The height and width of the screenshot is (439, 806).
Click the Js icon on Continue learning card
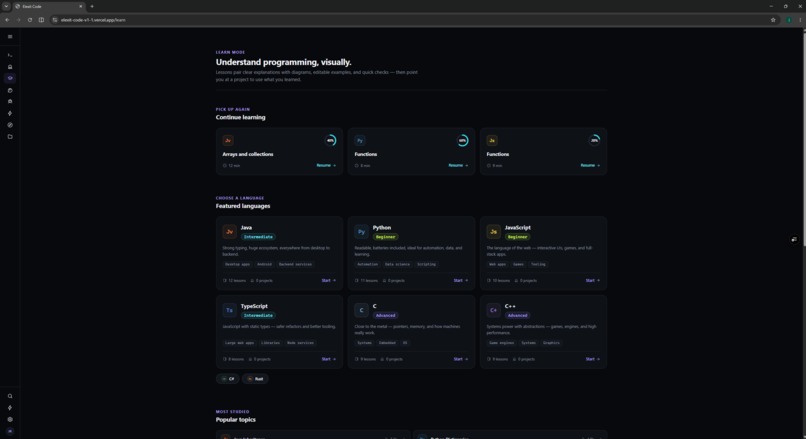(x=492, y=140)
